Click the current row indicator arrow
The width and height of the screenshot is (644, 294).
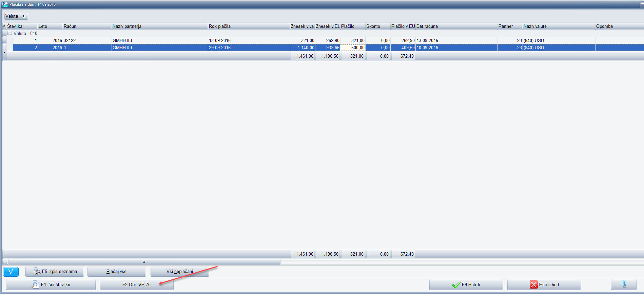tap(4, 52)
